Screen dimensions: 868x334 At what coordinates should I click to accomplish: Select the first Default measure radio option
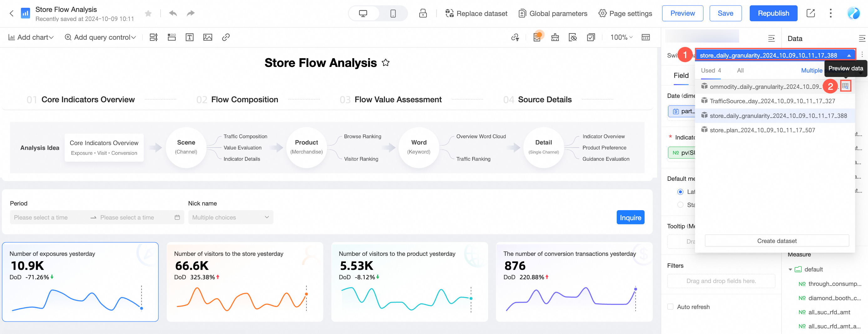(x=680, y=192)
